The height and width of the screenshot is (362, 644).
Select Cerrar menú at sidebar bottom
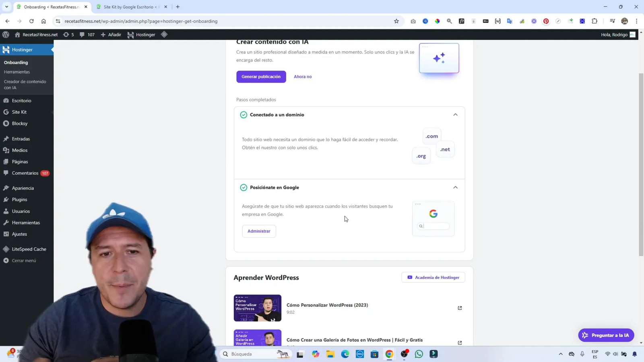tap(23, 260)
